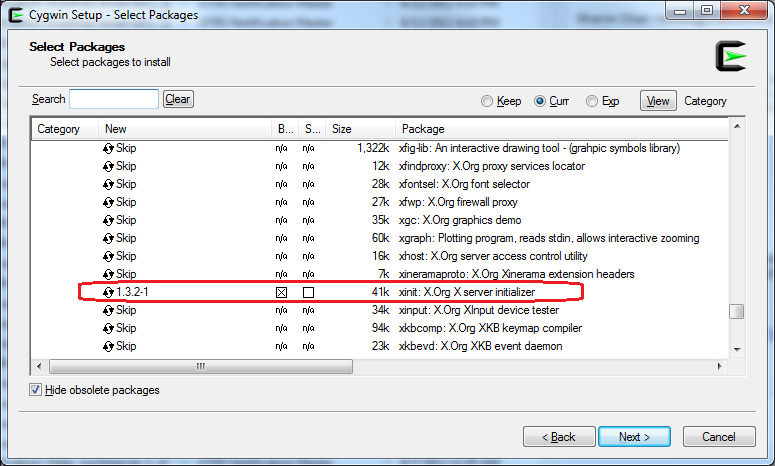Click the vertical scrollbar up arrow

point(737,127)
